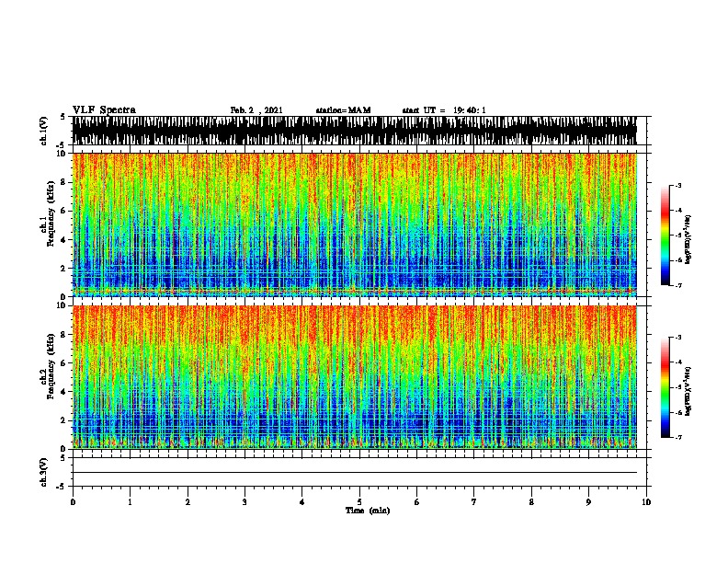Click the start UT 19:40:1 header text
Viewport: 728px width, 563px height.
tap(444, 110)
